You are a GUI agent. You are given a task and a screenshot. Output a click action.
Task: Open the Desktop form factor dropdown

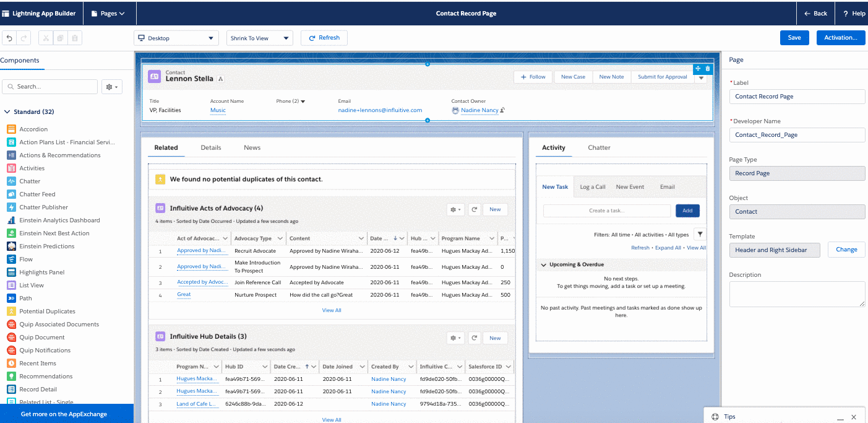click(176, 38)
